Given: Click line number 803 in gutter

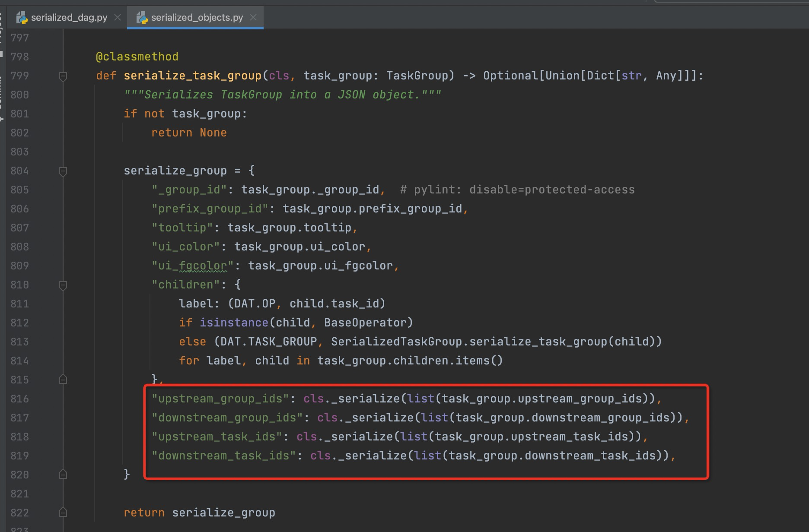Looking at the screenshot, I should 20,152.
